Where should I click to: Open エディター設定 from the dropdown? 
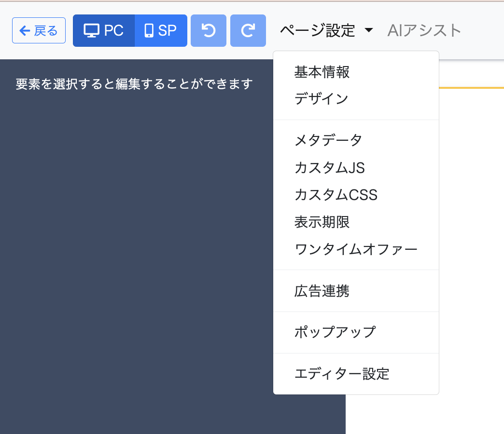click(x=341, y=374)
